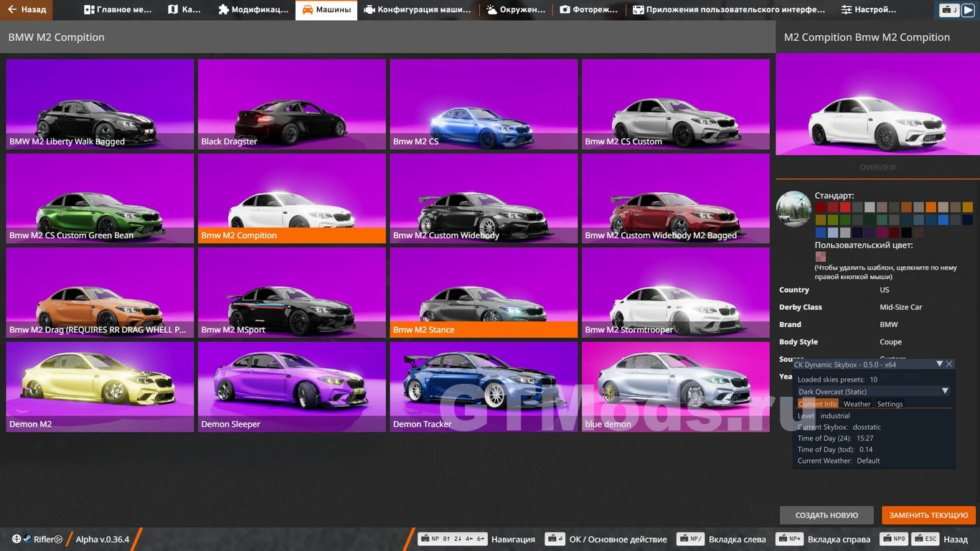Select the Машины tab
This screenshot has height=551, width=980.
(x=326, y=10)
